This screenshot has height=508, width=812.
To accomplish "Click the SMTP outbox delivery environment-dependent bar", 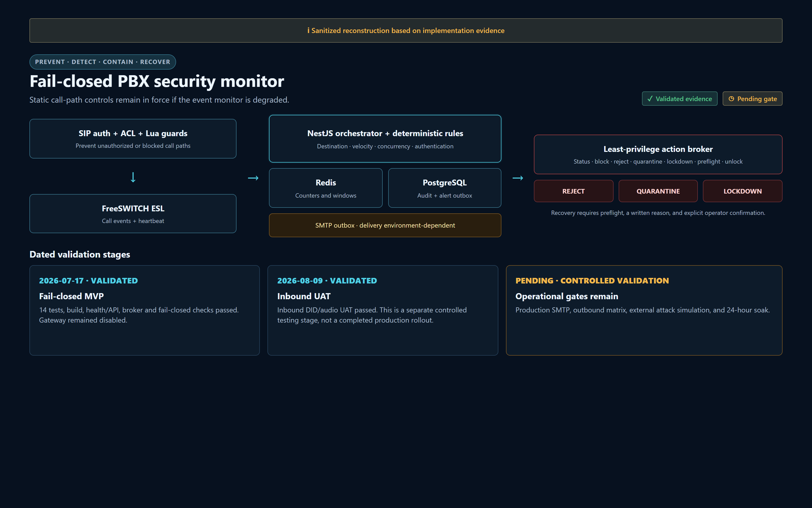I will point(385,226).
